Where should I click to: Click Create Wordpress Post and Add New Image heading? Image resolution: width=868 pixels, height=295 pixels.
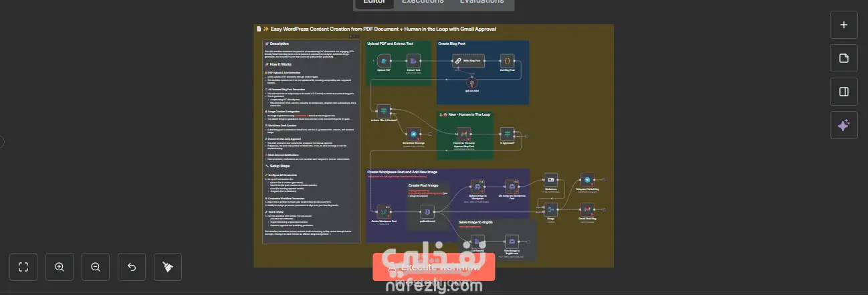coord(402,172)
